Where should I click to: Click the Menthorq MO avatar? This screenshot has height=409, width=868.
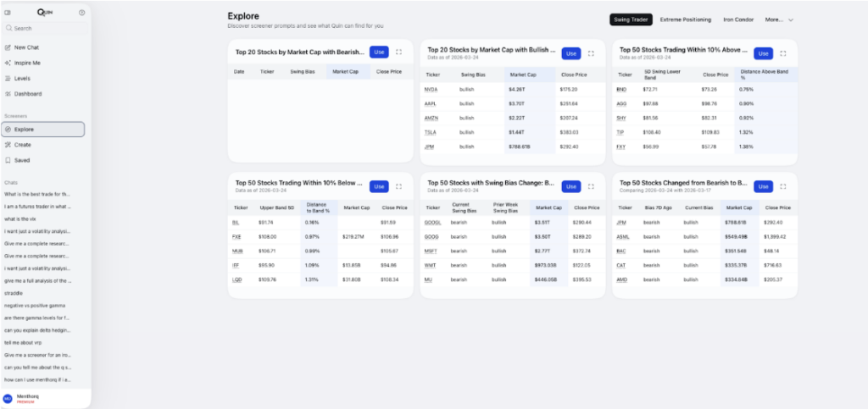(8, 399)
